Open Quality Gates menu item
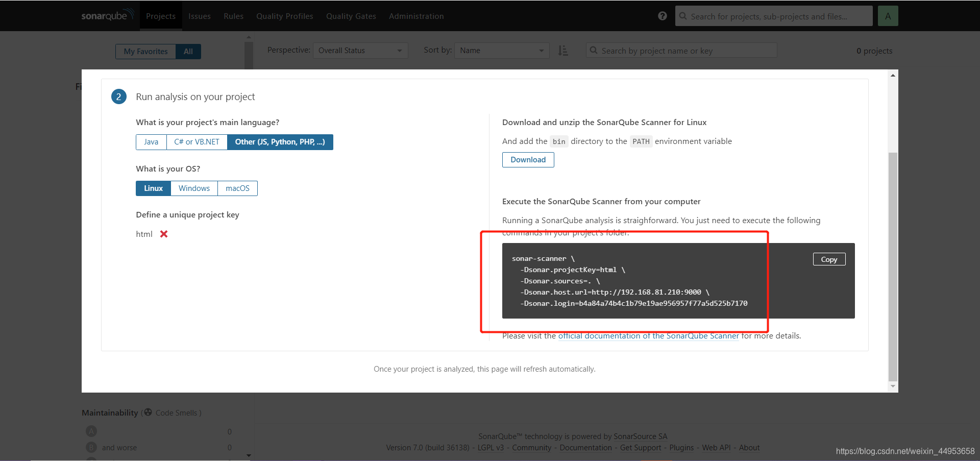980x461 pixels. pos(351,16)
